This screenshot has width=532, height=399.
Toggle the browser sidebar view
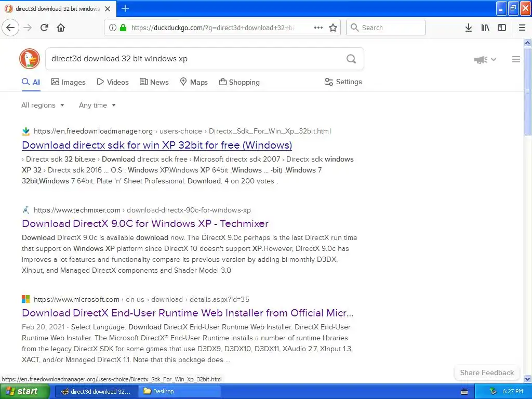(x=502, y=28)
